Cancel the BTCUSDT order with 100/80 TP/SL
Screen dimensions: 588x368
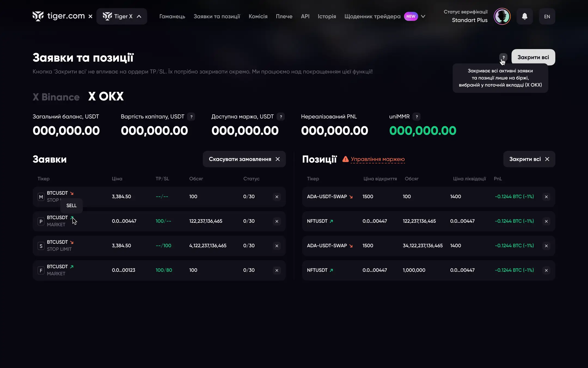coord(277,270)
